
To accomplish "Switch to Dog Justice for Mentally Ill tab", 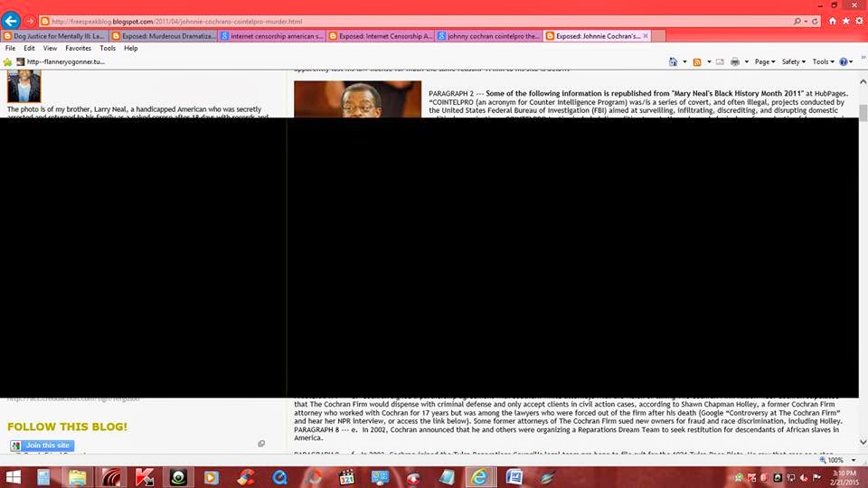I will coord(54,36).
